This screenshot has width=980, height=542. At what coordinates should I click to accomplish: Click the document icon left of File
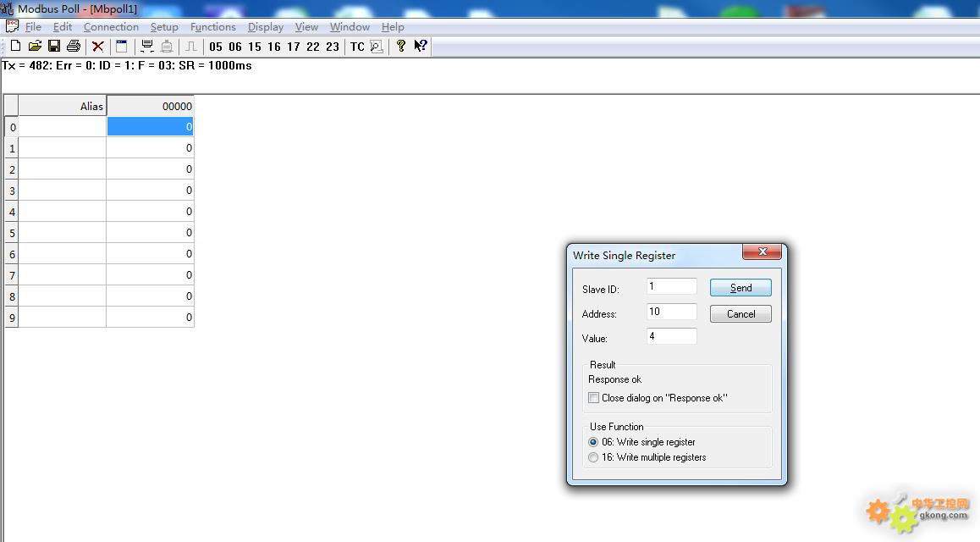pos(12,26)
